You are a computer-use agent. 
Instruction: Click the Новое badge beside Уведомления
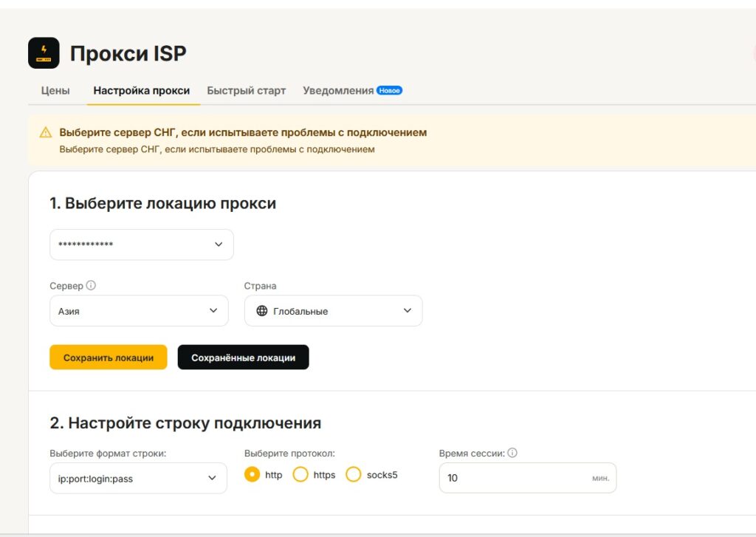click(x=390, y=90)
